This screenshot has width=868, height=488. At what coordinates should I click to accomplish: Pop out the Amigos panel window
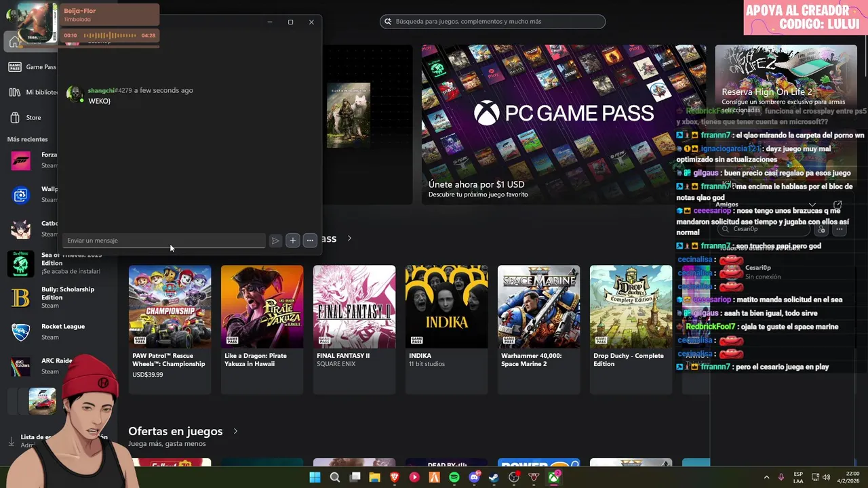(x=837, y=205)
